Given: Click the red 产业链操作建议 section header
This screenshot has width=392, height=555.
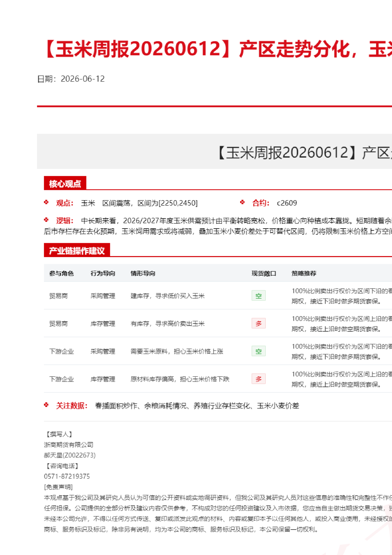Looking at the screenshot, I should (77, 250).
